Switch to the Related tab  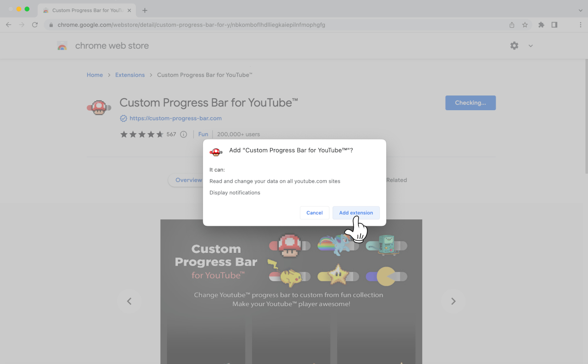[x=396, y=180]
